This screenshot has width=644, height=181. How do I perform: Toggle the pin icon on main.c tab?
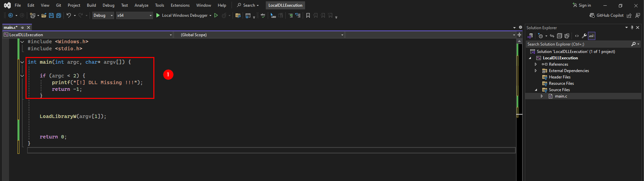(22, 27)
